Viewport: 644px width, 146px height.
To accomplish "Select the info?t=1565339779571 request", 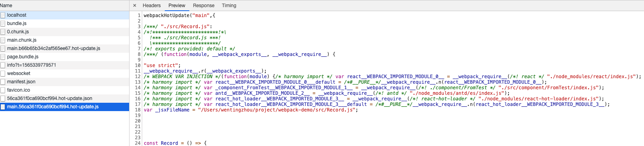I will (65, 65).
